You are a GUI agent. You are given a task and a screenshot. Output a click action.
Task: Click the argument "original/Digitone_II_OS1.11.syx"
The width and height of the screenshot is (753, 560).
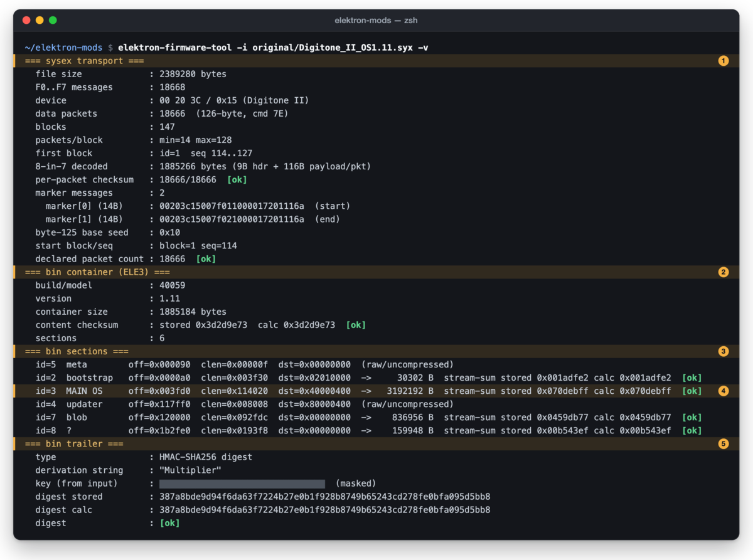(333, 48)
